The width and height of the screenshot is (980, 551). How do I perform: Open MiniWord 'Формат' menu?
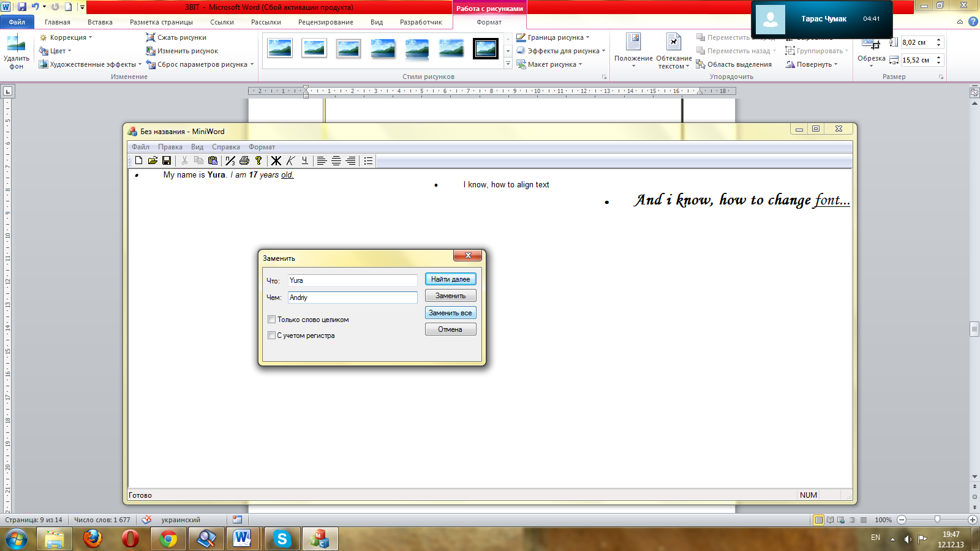(x=262, y=147)
